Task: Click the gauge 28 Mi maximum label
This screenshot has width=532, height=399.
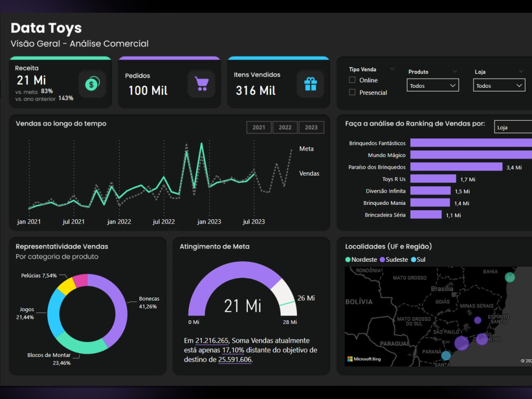Action: pyautogui.click(x=290, y=322)
